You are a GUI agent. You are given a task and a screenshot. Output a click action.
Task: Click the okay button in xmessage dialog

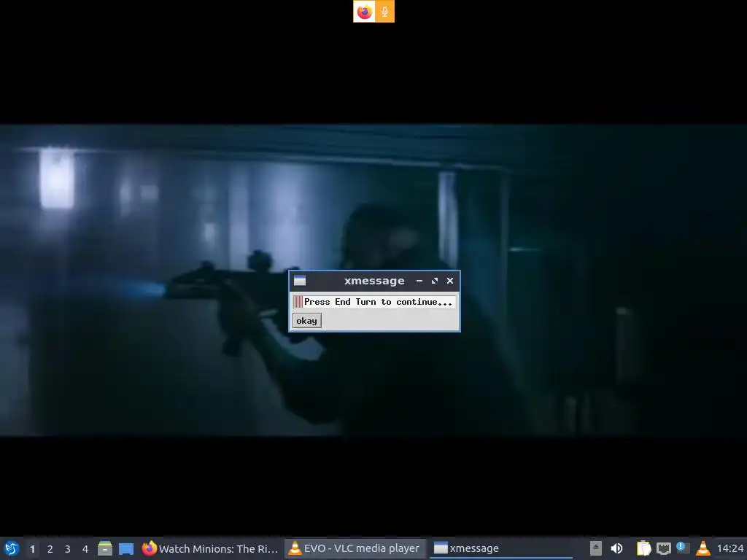pos(307,321)
